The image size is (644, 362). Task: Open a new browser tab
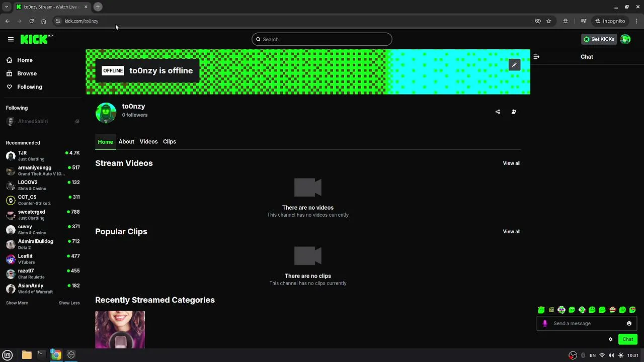coord(98,7)
